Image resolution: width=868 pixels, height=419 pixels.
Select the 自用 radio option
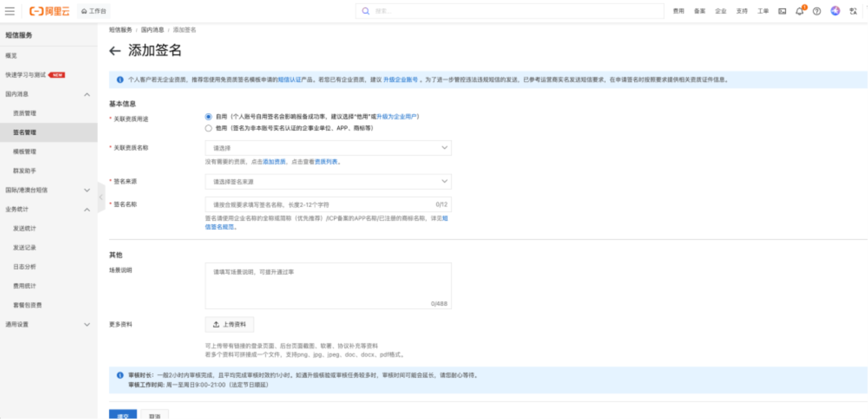point(209,117)
